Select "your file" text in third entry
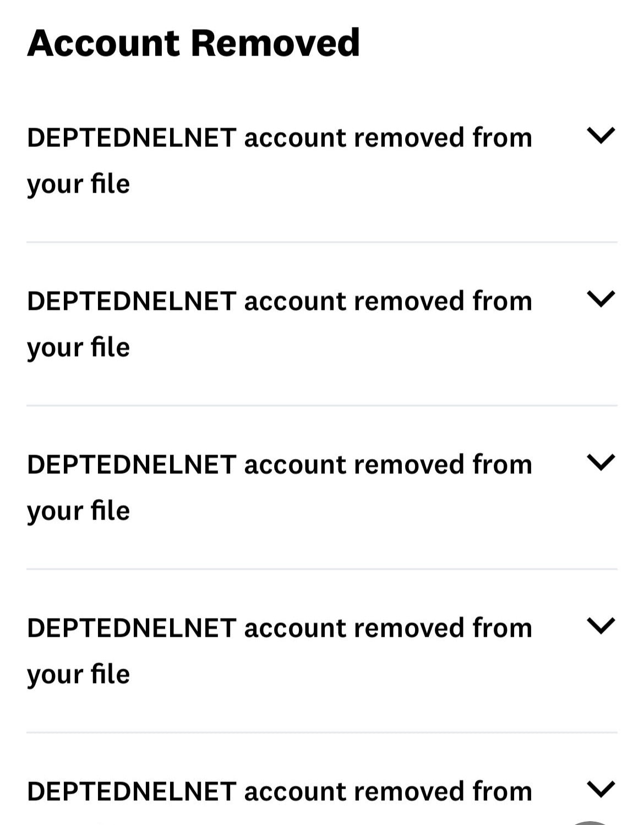Viewport: 644px width, 825px height. (x=78, y=511)
